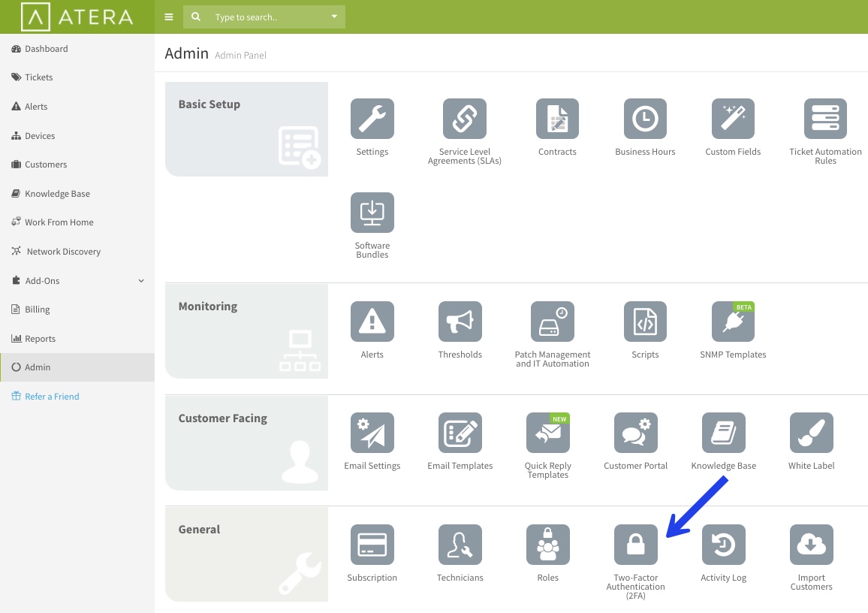Viewport: 868px width, 613px height.
Task: Open the Roles icon
Action: 548,545
